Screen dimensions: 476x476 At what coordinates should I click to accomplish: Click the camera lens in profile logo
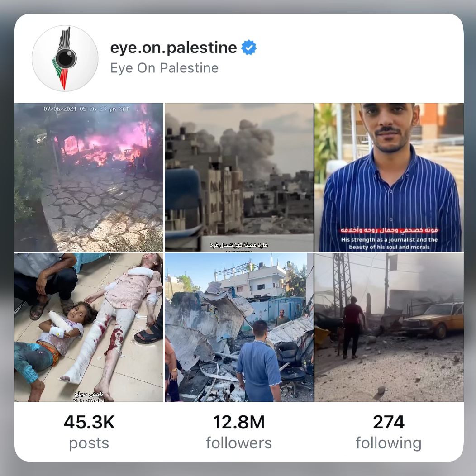pos(66,58)
